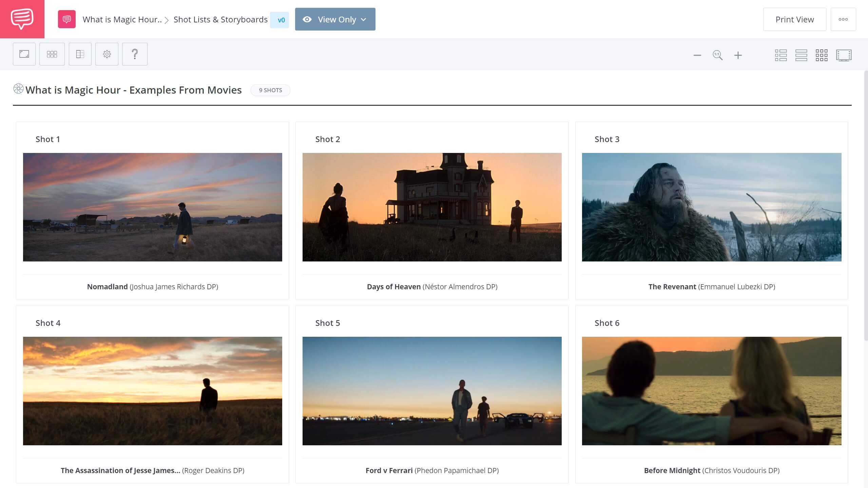
Task: Click the vertical page scrollbar
Action: point(865,205)
